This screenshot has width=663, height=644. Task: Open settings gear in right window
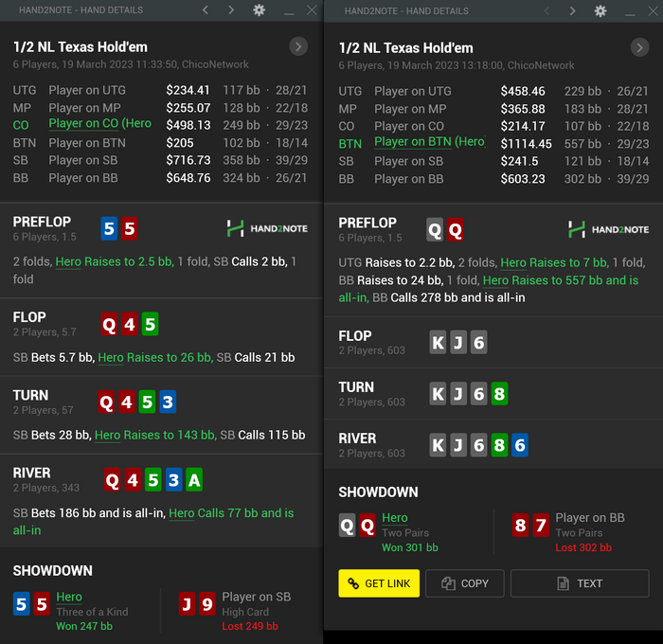pos(600,11)
